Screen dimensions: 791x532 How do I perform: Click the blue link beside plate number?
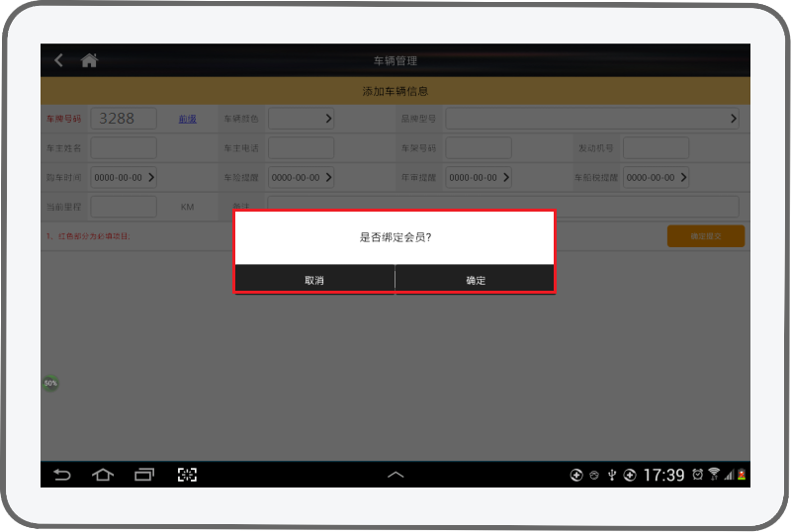click(x=187, y=119)
